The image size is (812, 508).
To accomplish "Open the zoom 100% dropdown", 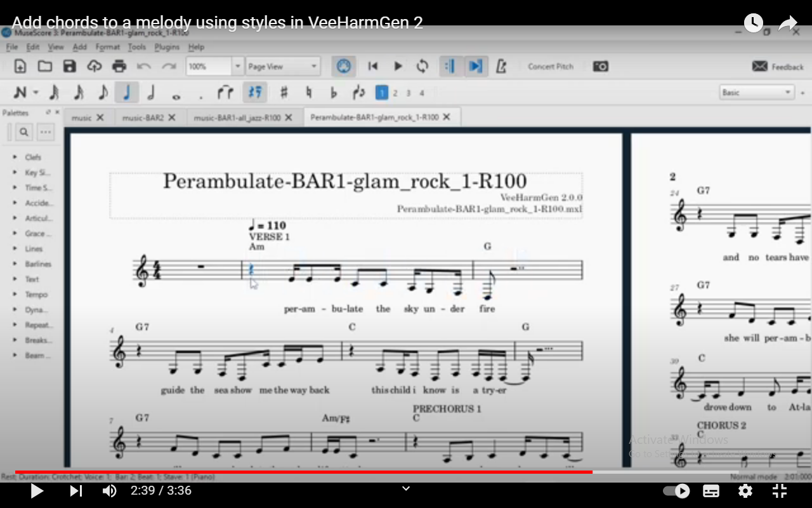I will (x=238, y=66).
